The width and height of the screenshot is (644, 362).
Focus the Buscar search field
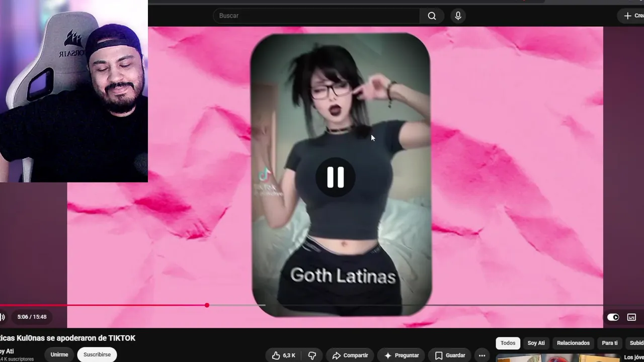[x=316, y=16]
